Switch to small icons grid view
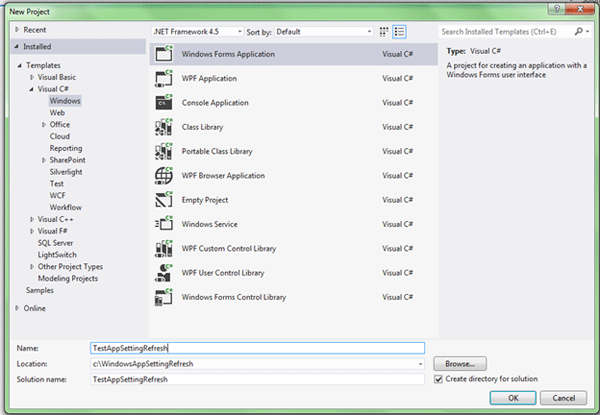This screenshot has width=600, height=415. pos(384,32)
